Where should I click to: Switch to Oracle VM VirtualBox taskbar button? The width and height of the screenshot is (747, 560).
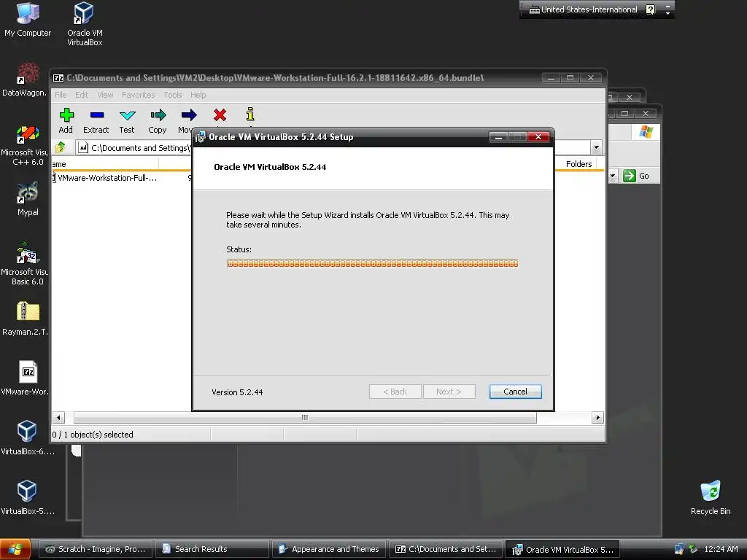pyautogui.click(x=562, y=549)
